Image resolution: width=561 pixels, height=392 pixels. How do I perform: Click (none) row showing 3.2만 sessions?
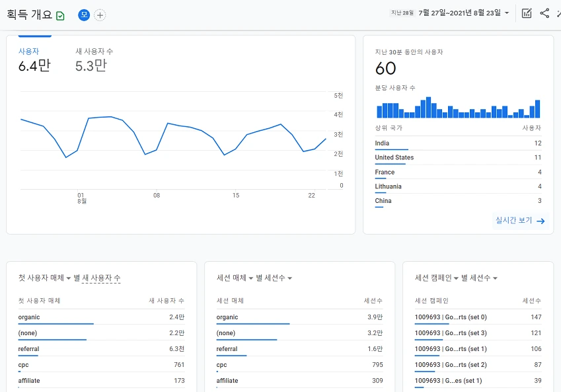299,333
